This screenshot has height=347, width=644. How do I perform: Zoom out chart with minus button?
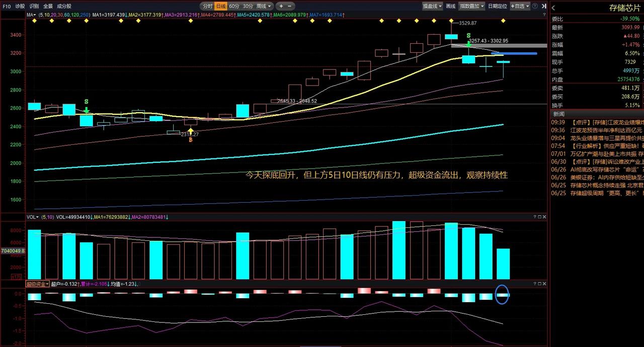(290, 6)
